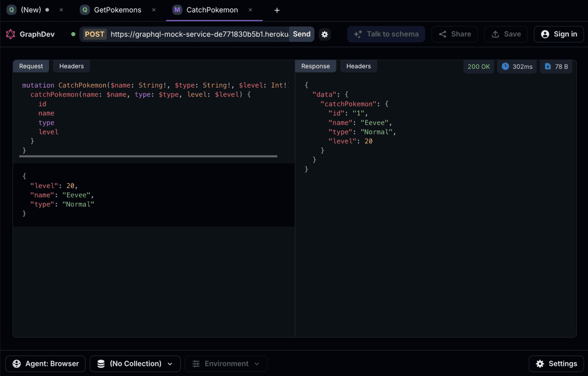Close the CatchPokemon tab
This screenshot has width=588, height=376.
coord(250,10)
